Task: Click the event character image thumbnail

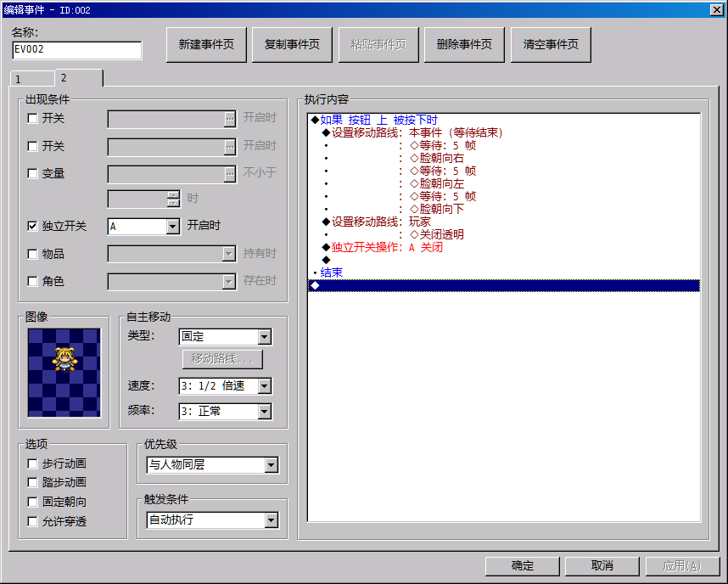Action: (x=64, y=373)
